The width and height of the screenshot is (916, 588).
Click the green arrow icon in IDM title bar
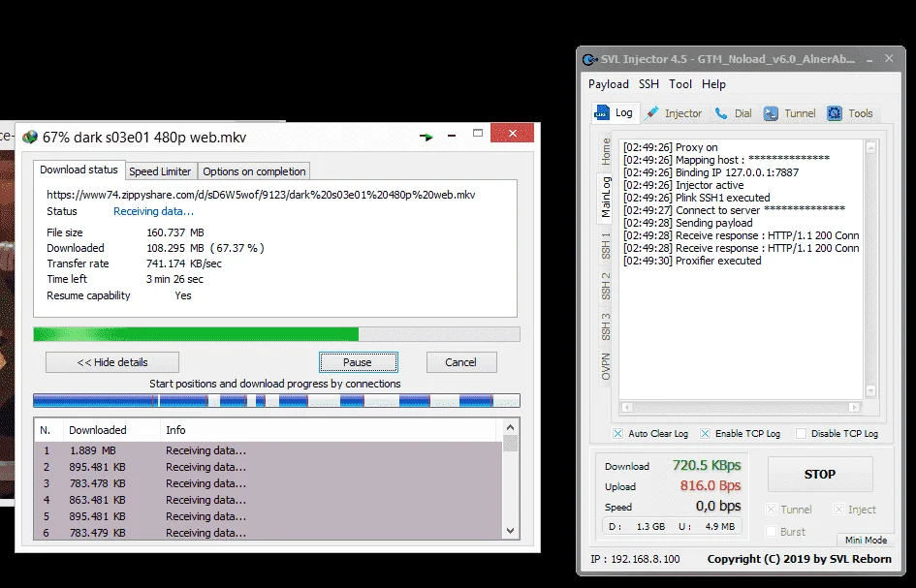(426, 138)
